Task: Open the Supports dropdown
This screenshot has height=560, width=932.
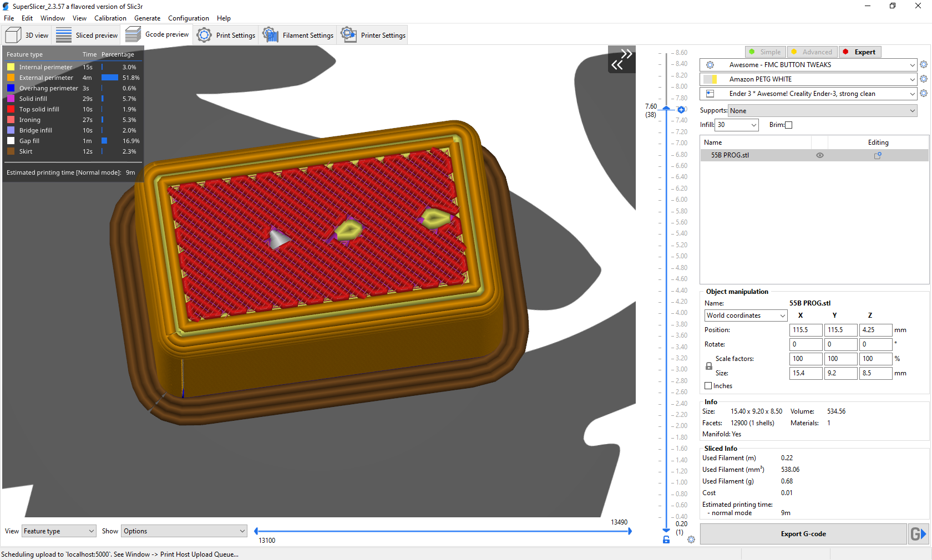Action: 823,111
